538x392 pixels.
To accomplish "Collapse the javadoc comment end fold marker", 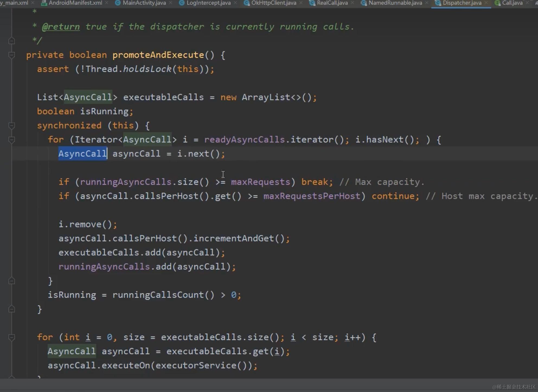I will pos(12,41).
